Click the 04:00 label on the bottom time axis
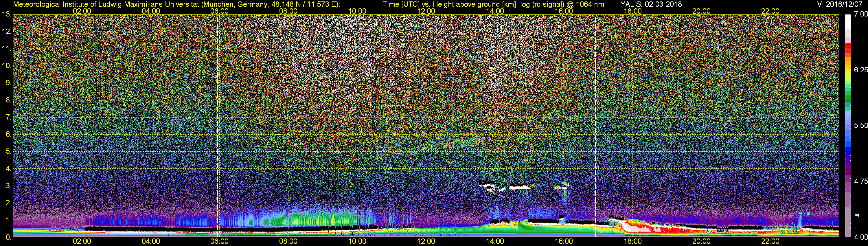The image size is (868, 246). coord(151,241)
